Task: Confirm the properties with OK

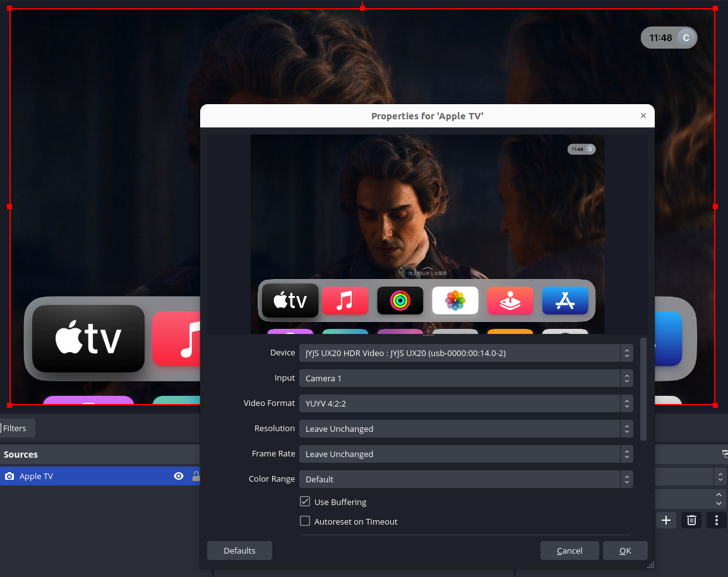Action: pos(625,550)
